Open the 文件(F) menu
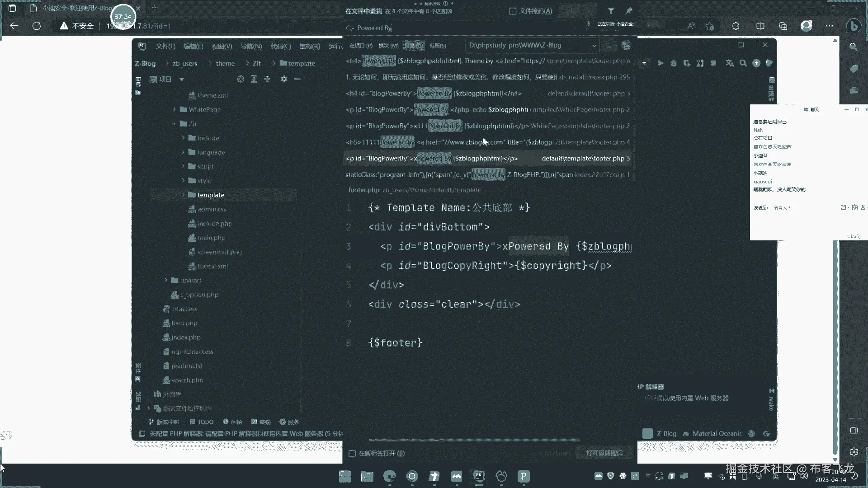Viewport: 868px width, 488px height. tap(165, 46)
